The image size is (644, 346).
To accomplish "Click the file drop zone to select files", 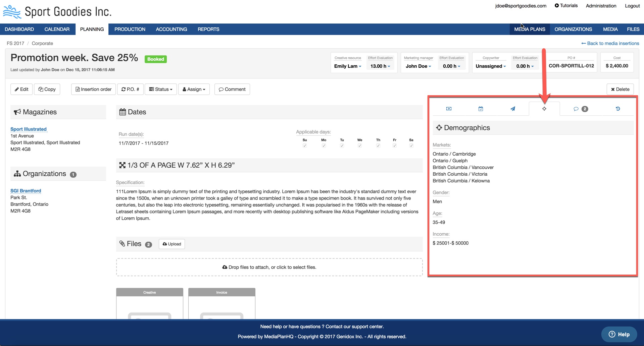I will coord(269,267).
